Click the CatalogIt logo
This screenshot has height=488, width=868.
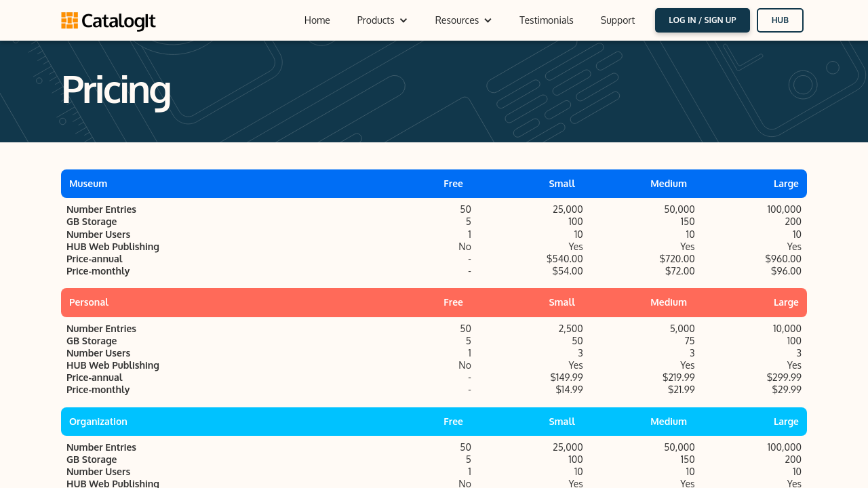pos(108,21)
